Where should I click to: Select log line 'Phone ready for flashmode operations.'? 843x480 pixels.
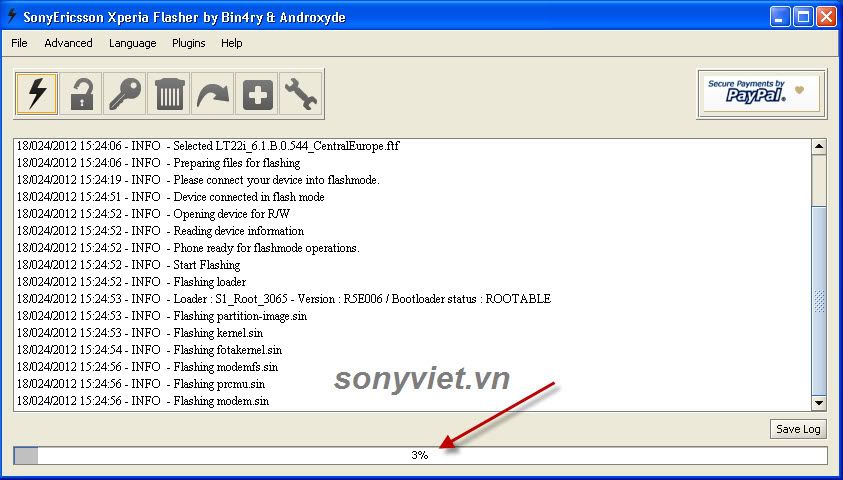click(x=188, y=248)
